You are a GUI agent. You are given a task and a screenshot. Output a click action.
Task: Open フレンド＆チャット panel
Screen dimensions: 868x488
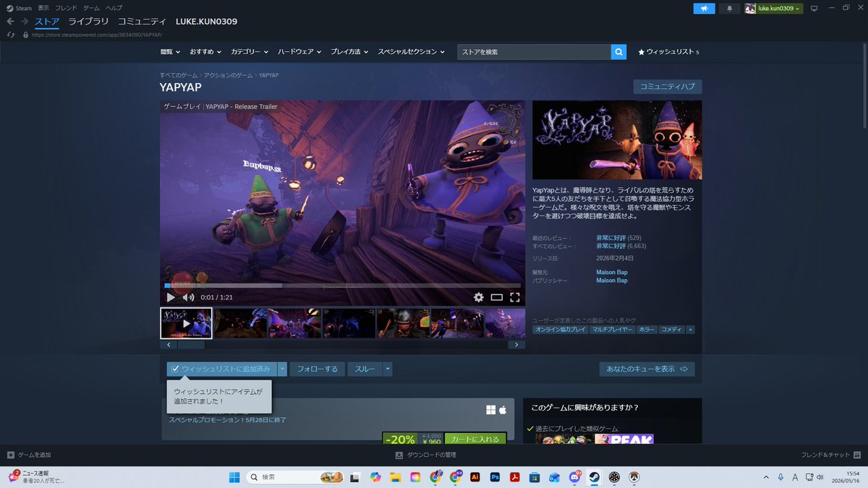pyautogui.click(x=830, y=455)
